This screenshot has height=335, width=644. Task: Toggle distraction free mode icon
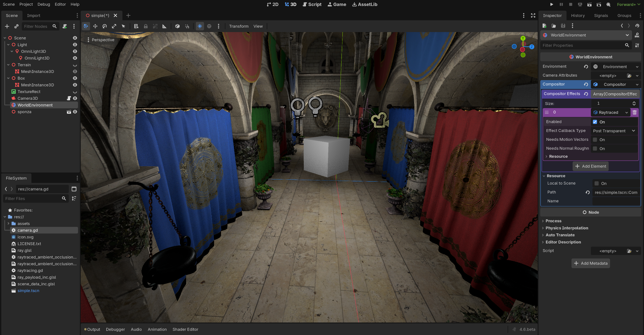coord(533,15)
